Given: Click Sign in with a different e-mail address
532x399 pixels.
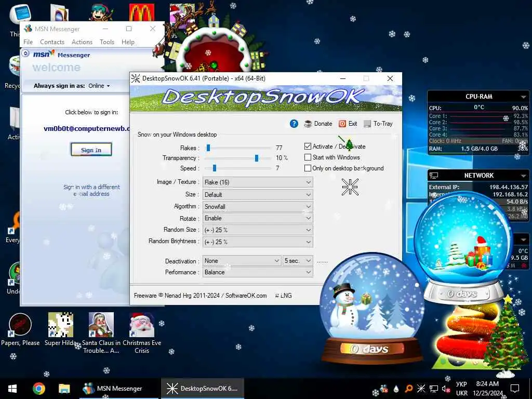Looking at the screenshot, I should 91,190.
